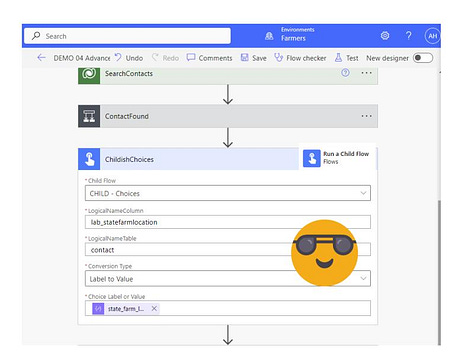
Task: Click the Child Flow dropdown chevron
Action: click(363, 193)
